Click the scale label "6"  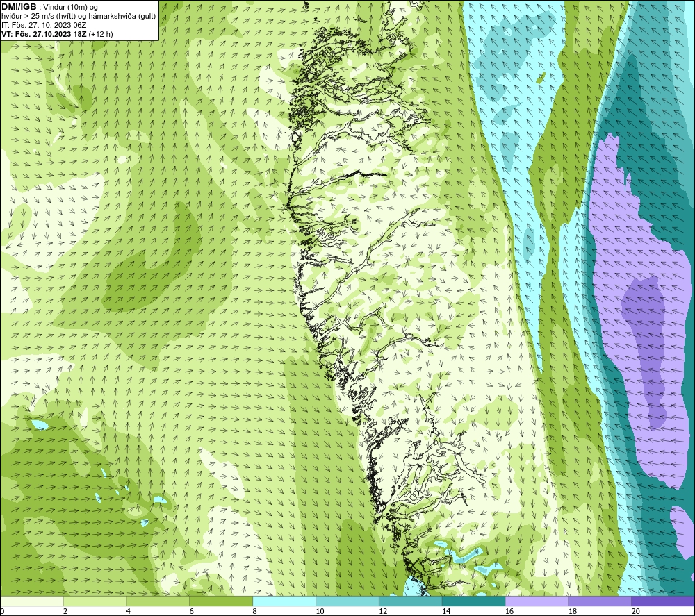[192, 611]
